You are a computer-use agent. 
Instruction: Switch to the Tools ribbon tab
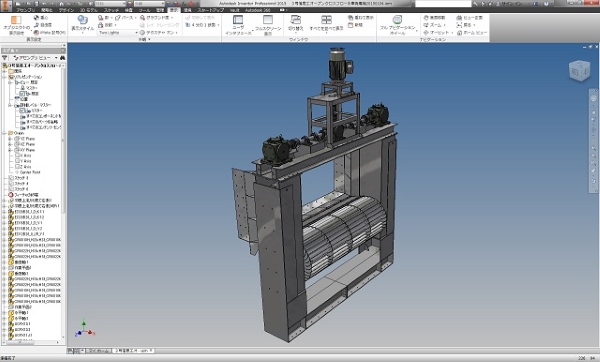(144, 10)
